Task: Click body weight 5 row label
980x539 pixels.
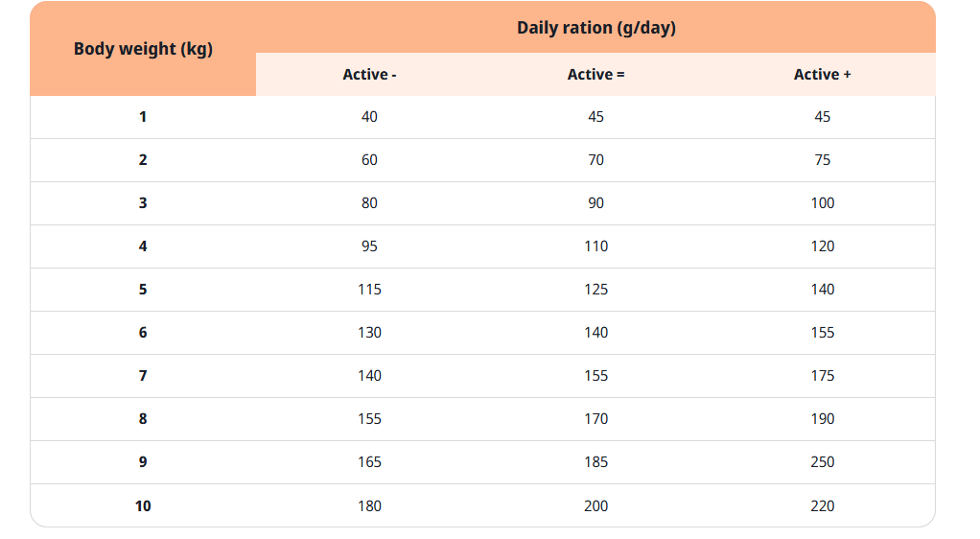Action: click(x=143, y=290)
